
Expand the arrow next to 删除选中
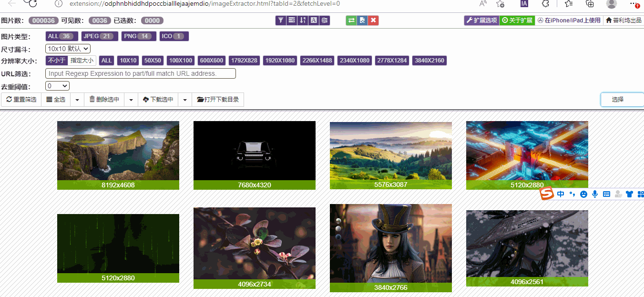click(x=131, y=100)
